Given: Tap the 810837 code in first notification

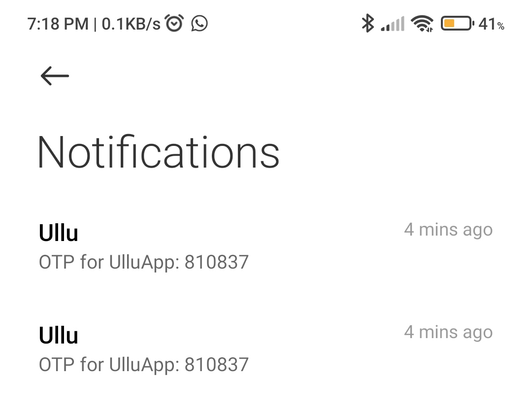Looking at the screenshot, I should (217, 262).
